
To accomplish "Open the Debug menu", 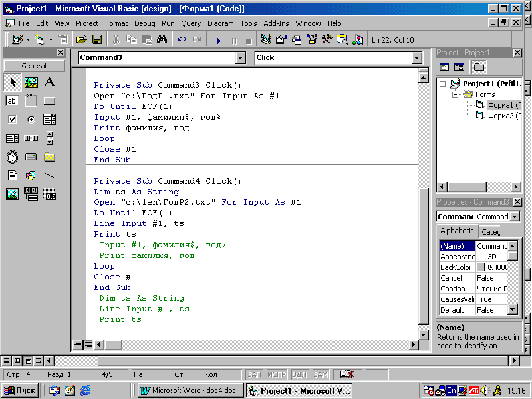I will (x=144, y=23).
